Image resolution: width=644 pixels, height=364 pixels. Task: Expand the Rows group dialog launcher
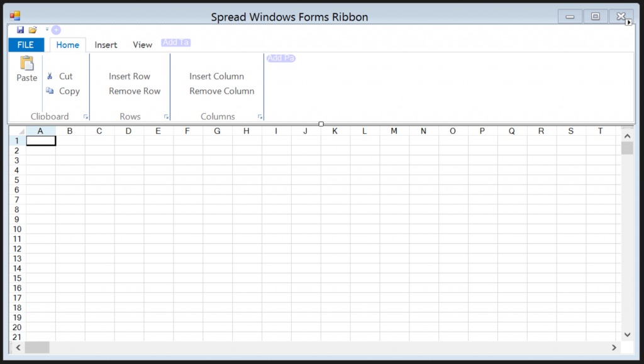[166, 117]
